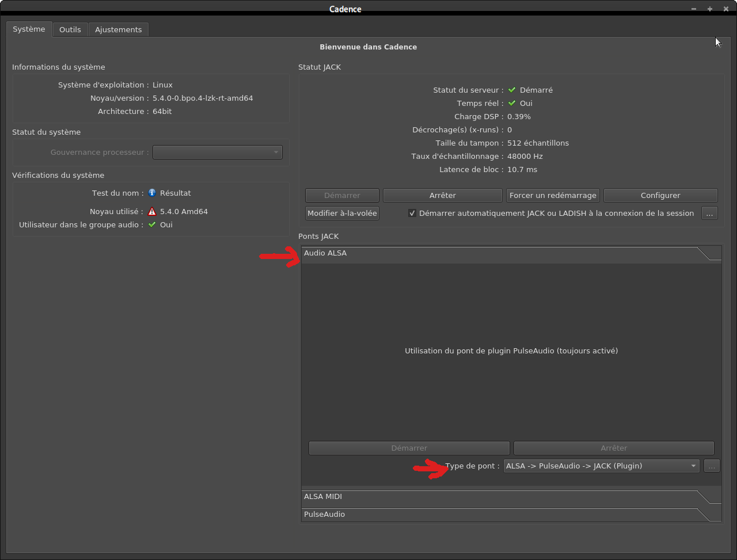
Task: Click the green check icon for audio group membership
Action: 152,225
